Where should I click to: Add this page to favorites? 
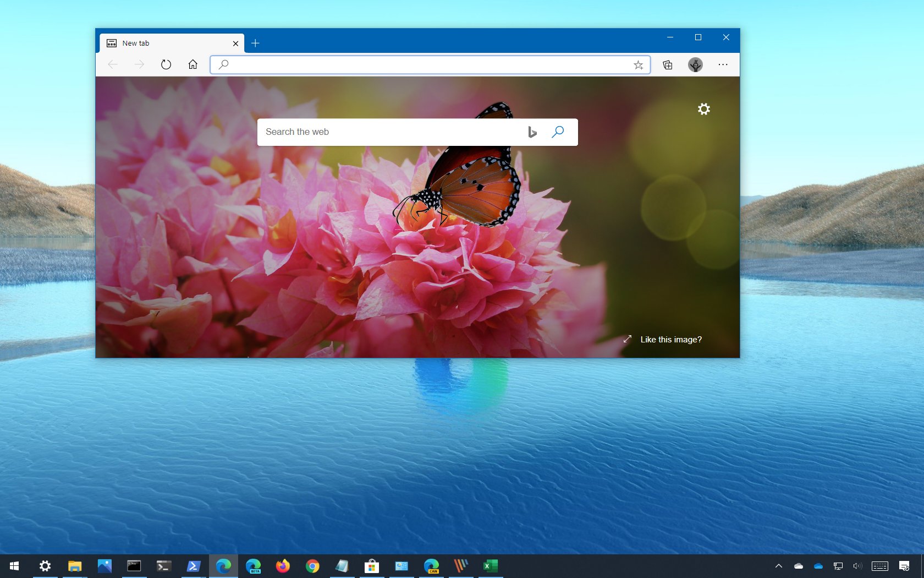(638, 64)
